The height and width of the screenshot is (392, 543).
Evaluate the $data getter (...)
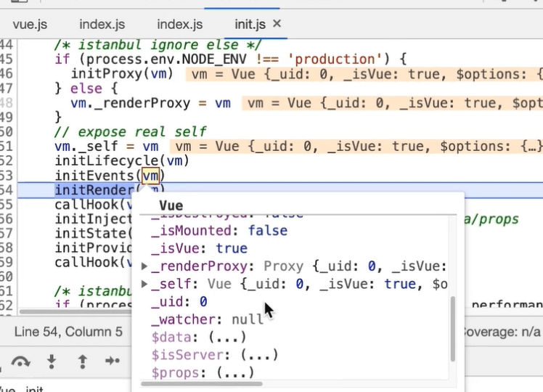[227, 337]
